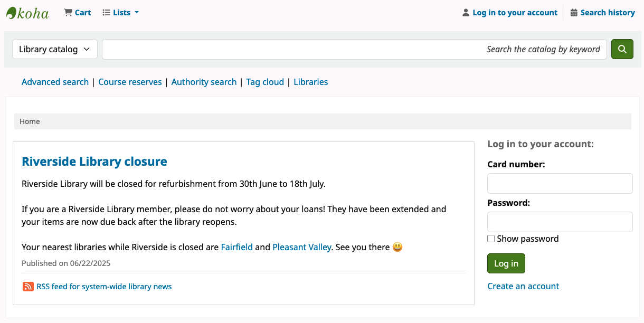Click the person icon before Log in text
Viewport: 644px width, 323px height.
click(466, 12)
